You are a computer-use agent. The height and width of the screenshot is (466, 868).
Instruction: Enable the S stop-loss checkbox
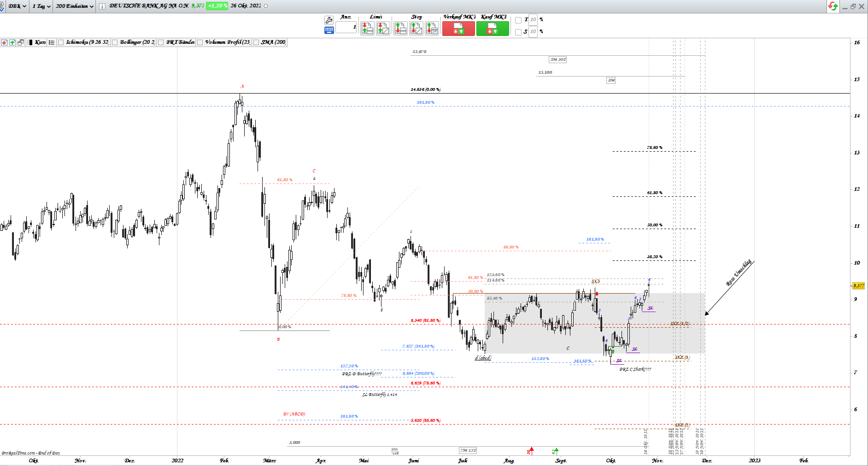point(518,32)
